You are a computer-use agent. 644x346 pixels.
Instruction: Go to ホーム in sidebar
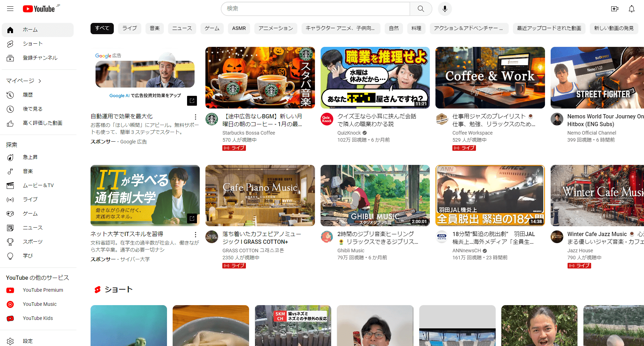(x=38, y=30)
